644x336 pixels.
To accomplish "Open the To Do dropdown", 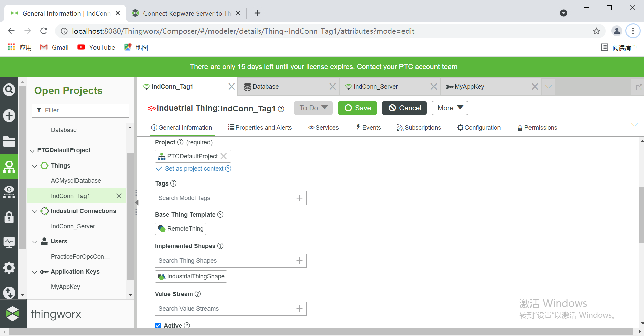I will coord(313,108).
